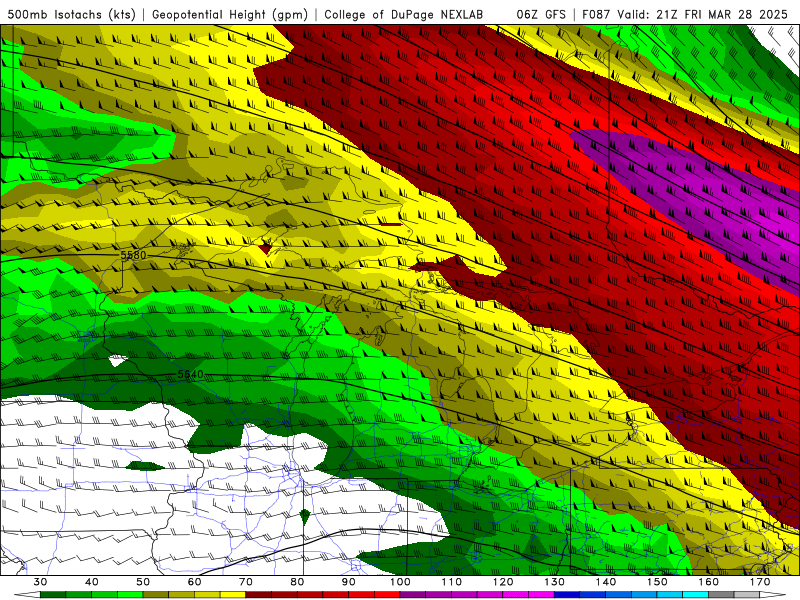This screenshot has width=800, height=600.
Task: Click the '500mb Isotachs (kts)' title text
Action: click(x=72, y=14)
